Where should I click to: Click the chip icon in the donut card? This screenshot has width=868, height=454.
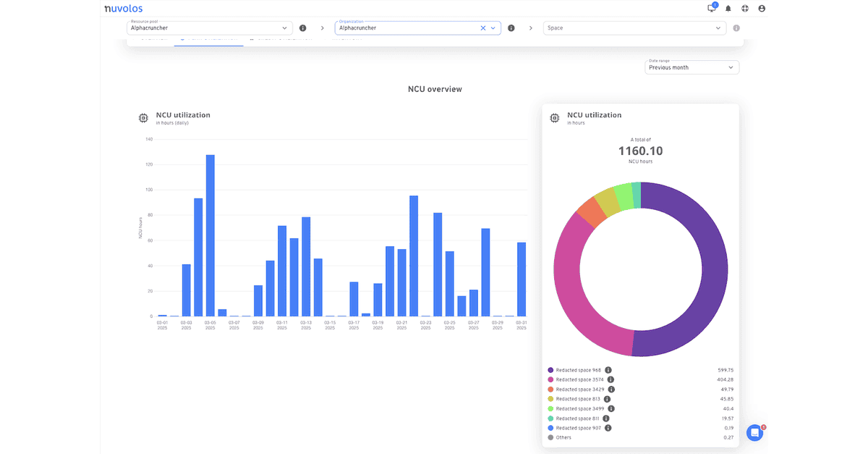(555, 118)
